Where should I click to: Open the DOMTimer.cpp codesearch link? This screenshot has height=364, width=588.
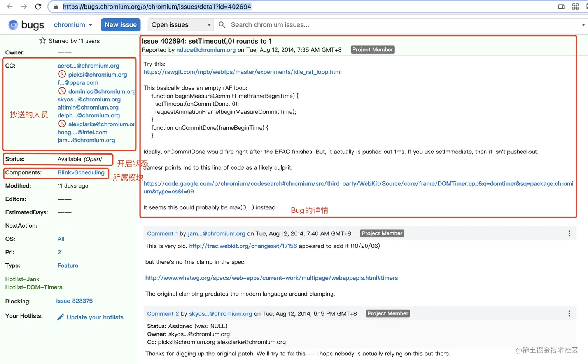(x=359, y=187)
